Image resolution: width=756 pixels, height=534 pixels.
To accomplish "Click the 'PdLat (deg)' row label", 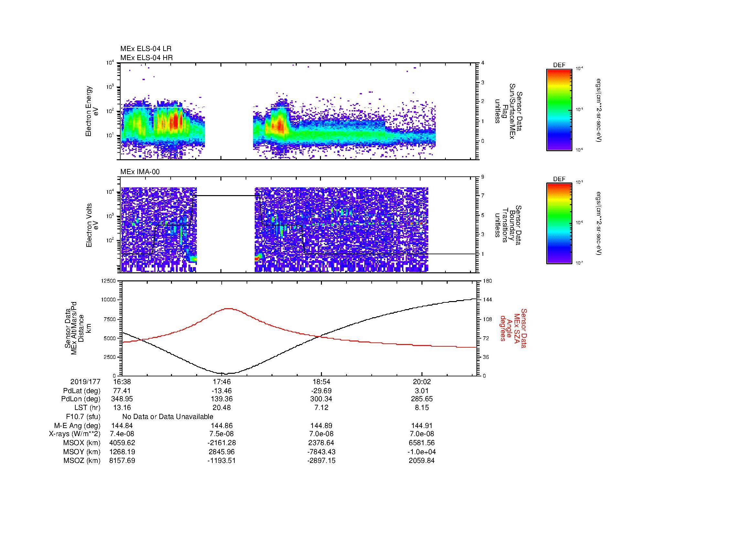I will (82, 391).
